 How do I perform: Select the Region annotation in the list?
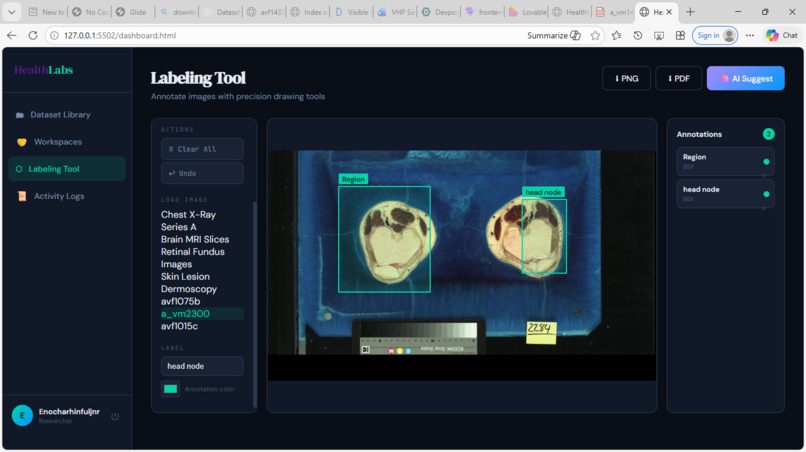[725, 161]
